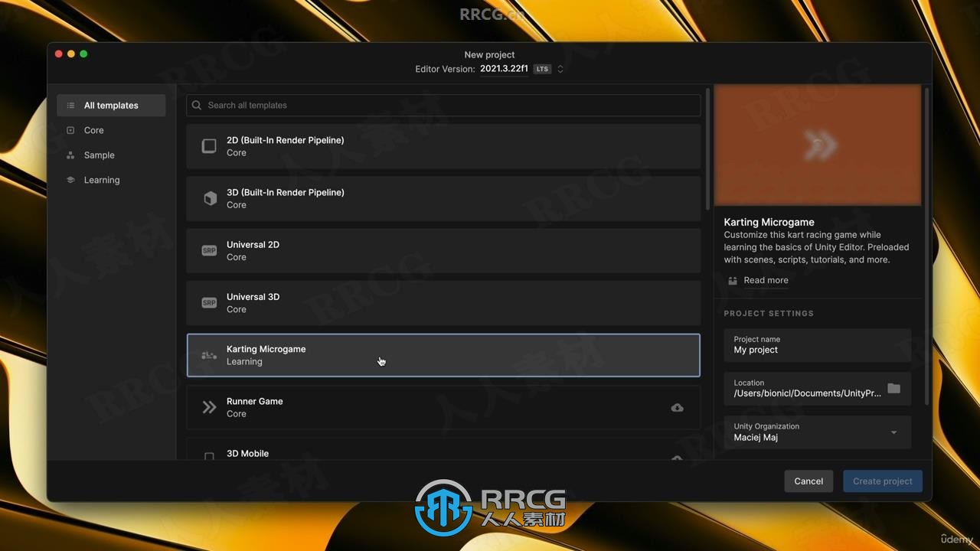
Task: Choose the Universal 3D template
Action: [x=443, y=302]
